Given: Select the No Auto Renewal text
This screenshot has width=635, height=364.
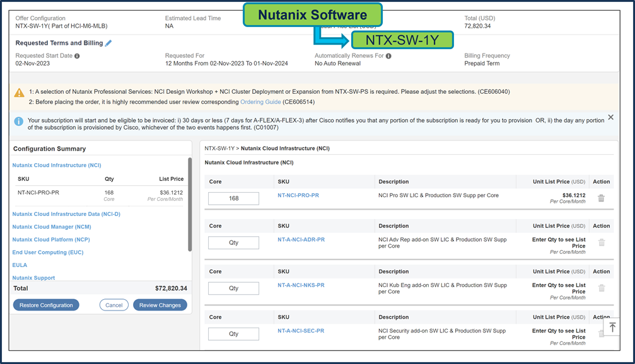Looking at the screenshot, I should 337,64.
